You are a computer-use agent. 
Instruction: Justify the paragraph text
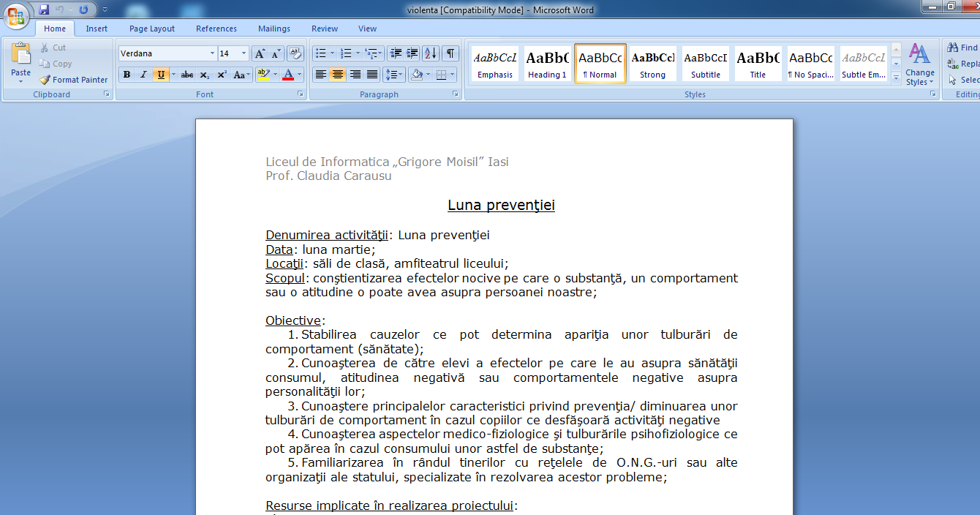(x=372, y=75)
